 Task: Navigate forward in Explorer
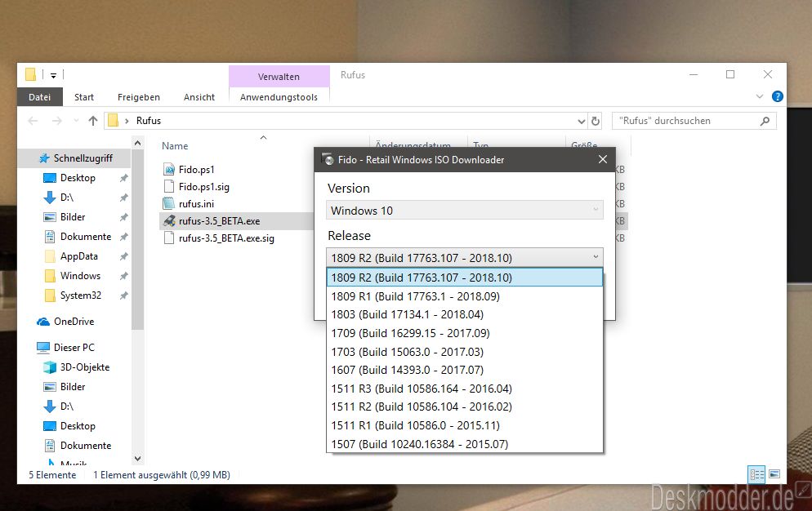click(57, 121)
